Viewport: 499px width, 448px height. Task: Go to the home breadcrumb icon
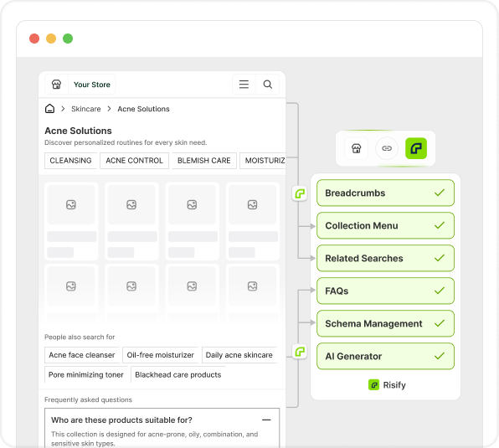click(49, 109)
